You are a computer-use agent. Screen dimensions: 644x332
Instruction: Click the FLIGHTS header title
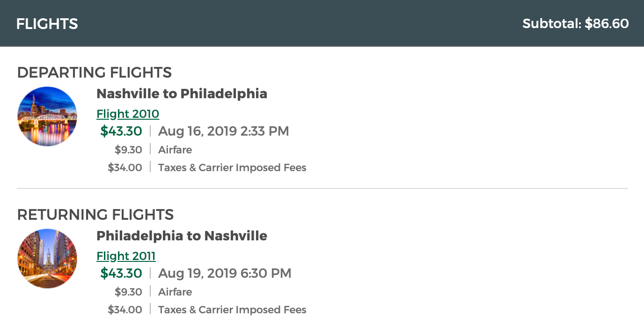[x=47, y=24]
